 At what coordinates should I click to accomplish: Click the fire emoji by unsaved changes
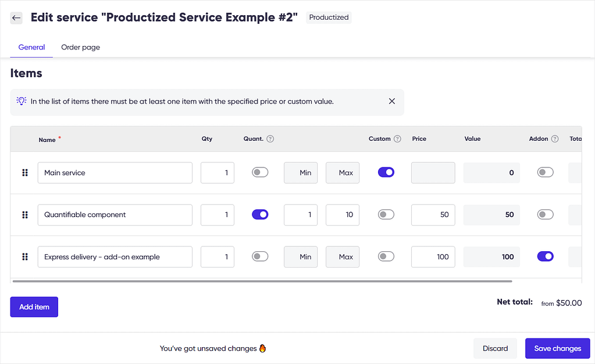pos(262,348)
